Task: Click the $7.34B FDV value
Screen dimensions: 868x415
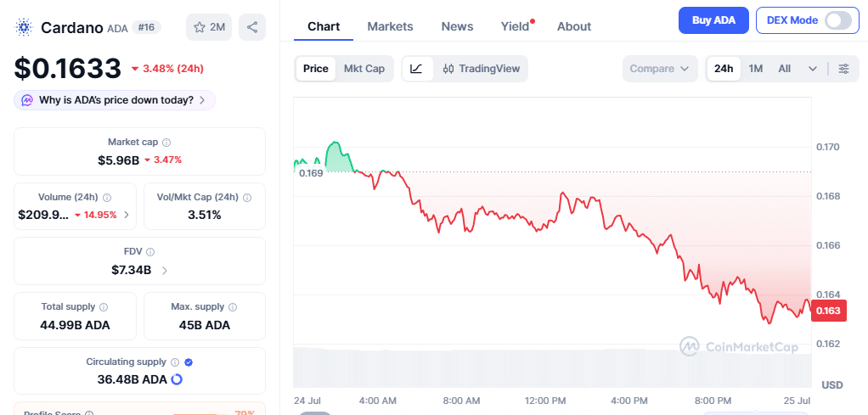Action: point(131,271)
